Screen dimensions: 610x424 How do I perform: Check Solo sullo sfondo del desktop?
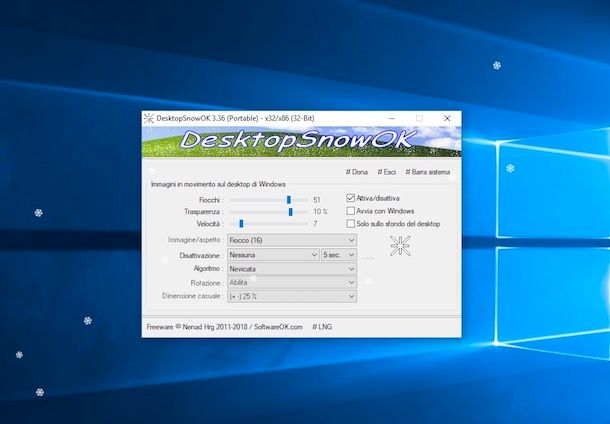pyautogui.click(x=351, y=224)
